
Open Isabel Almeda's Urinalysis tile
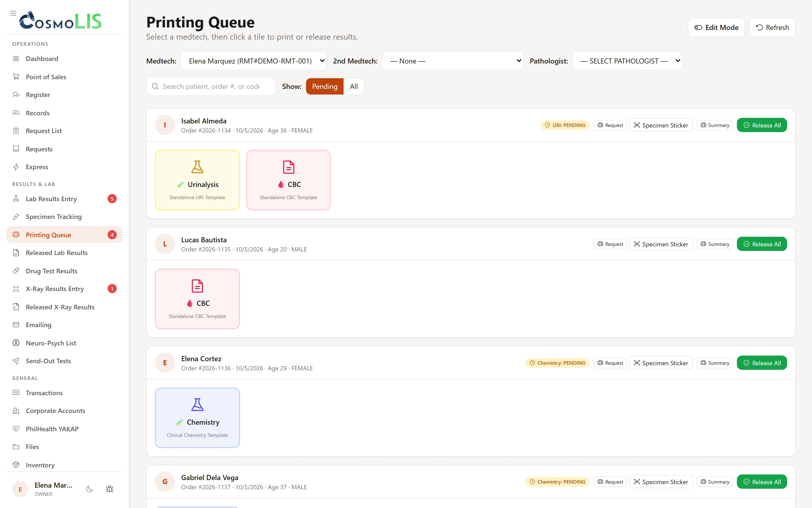[197, 180]
